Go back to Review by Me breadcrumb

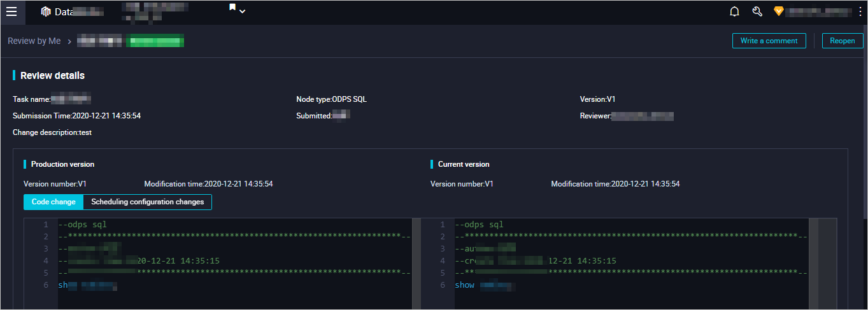pos(34,41)
